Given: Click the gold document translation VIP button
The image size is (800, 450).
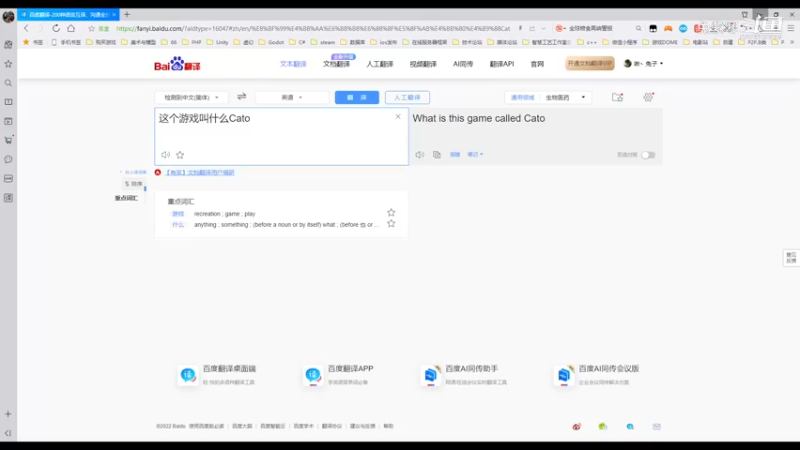Looking at the screenshot, I should [590, 63].
